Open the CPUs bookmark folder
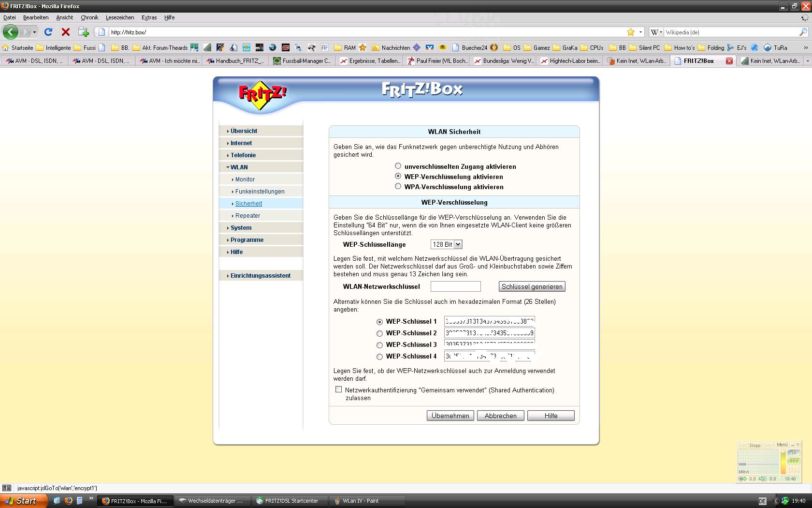Viewport: 812px width, 508px height. (x=592, y=47)
